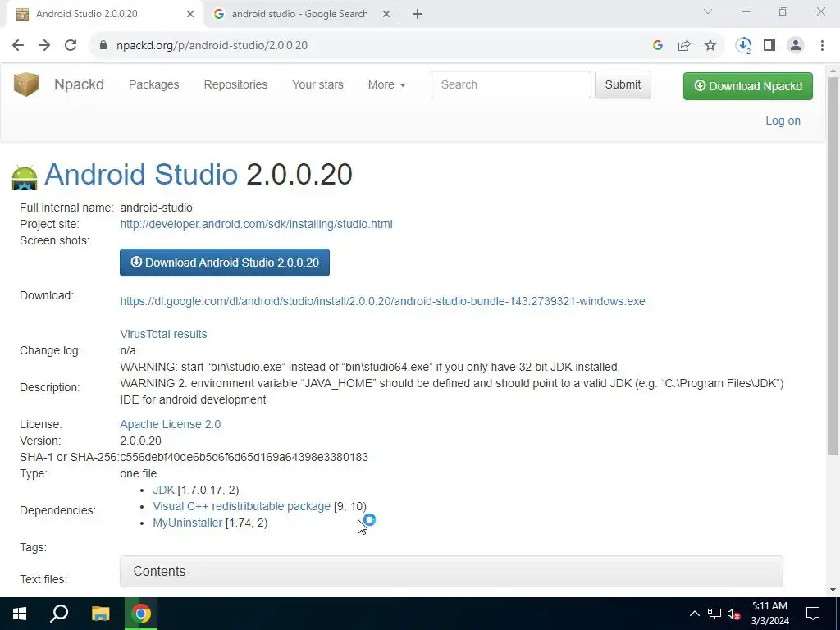Open a new browser tab
The height and width of the screenshot is (630, 840).
pyautogui.click(x=418, y=14)
